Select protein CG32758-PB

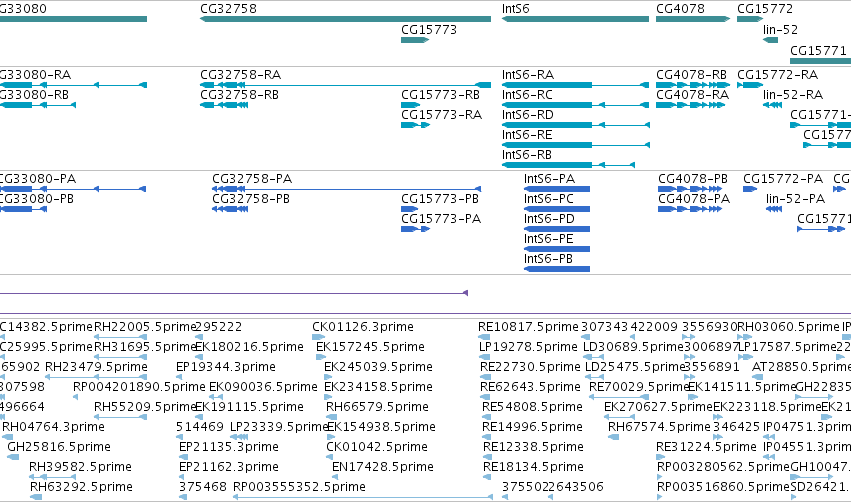point(230,209)
